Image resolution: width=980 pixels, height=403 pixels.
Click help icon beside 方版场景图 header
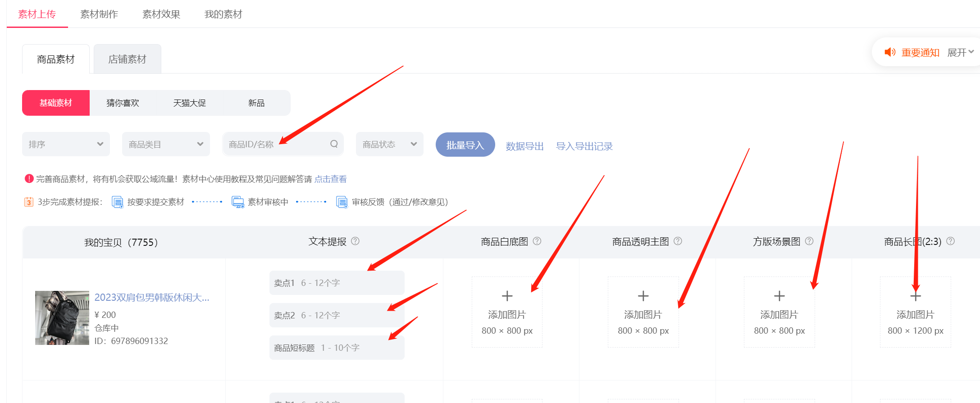(809, 241)
